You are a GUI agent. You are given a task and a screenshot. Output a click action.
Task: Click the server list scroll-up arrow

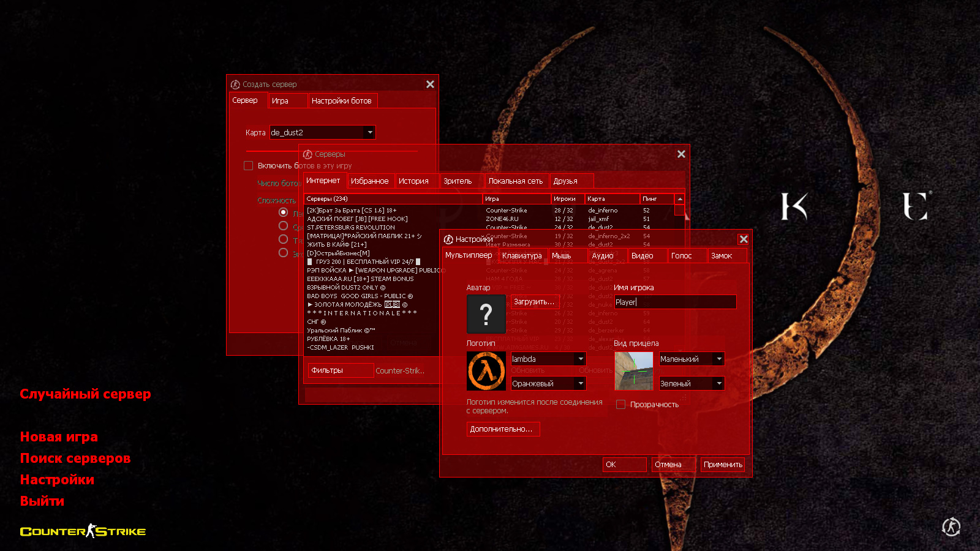(x=679, y=199)
